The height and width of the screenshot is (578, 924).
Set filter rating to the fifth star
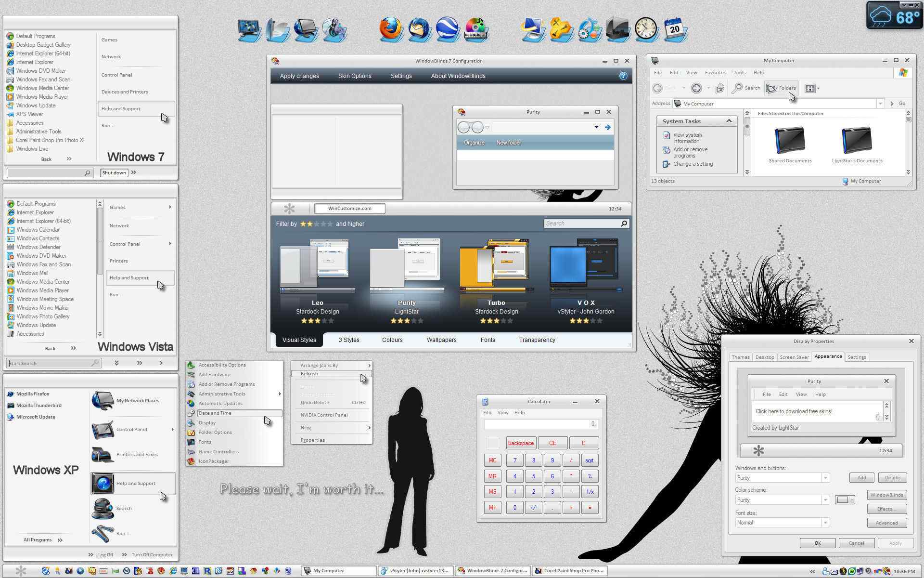[330, 224]
